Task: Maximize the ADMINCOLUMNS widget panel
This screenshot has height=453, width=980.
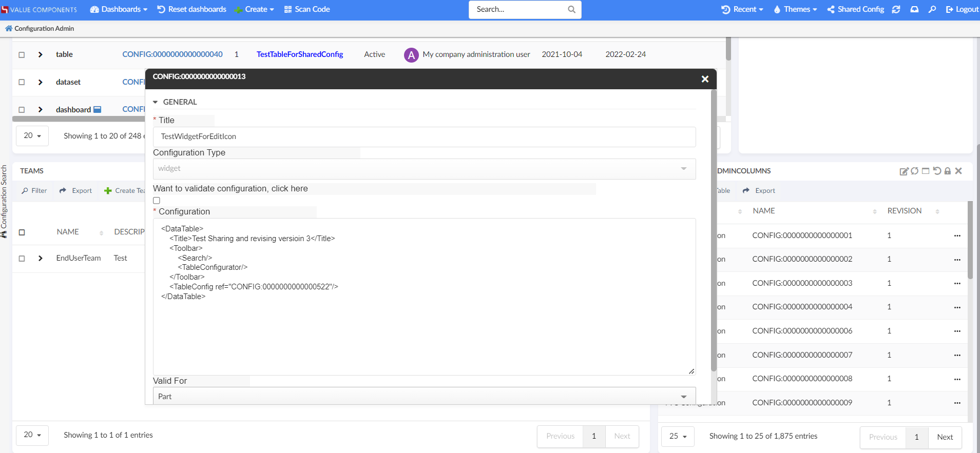Action: point(926,171)
